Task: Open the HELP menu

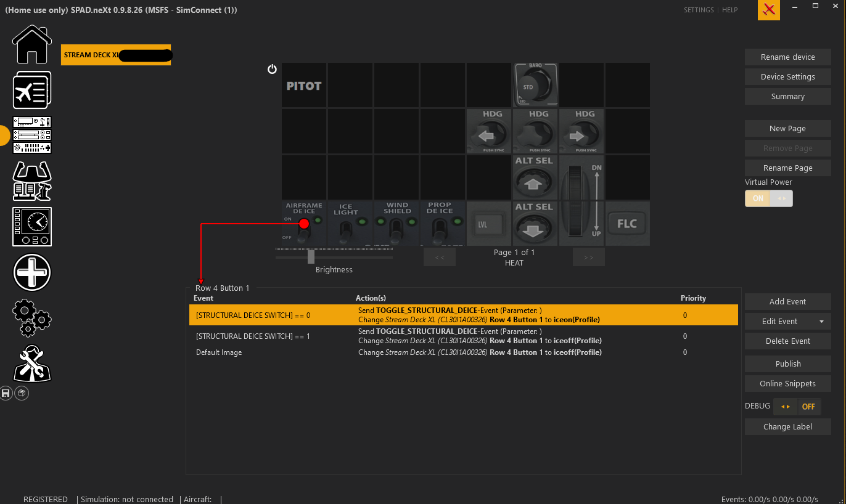Action: [729, 10]
